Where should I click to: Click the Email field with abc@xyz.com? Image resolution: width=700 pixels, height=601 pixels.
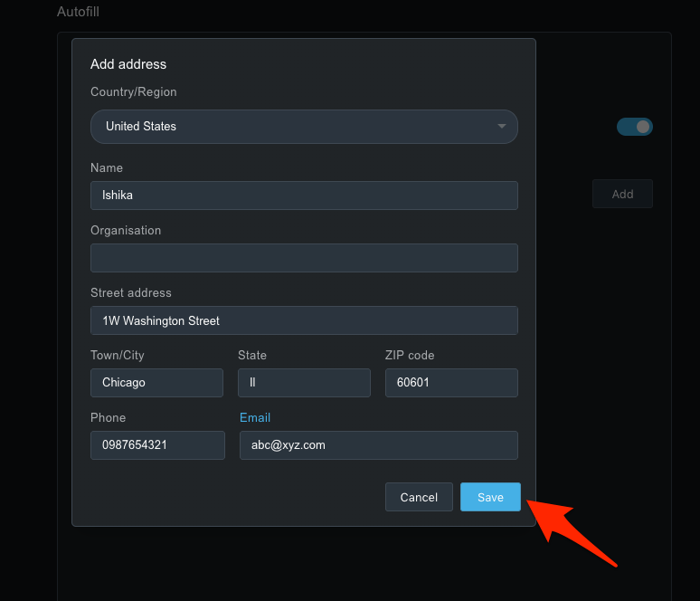(378, 445)
